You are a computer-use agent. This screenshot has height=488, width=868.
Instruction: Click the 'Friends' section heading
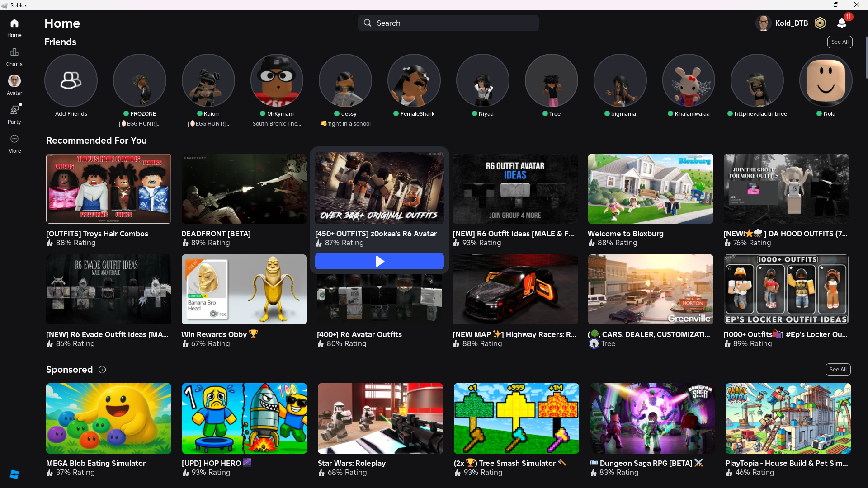tap(60, 42)
